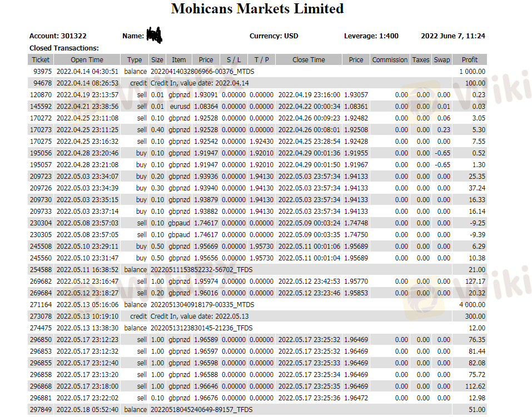Select the close price 1.74748

click(x=356, y=223)
